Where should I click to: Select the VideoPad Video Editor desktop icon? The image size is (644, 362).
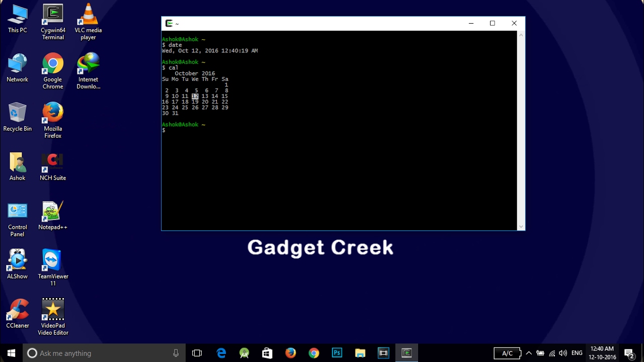click(53, 317)
